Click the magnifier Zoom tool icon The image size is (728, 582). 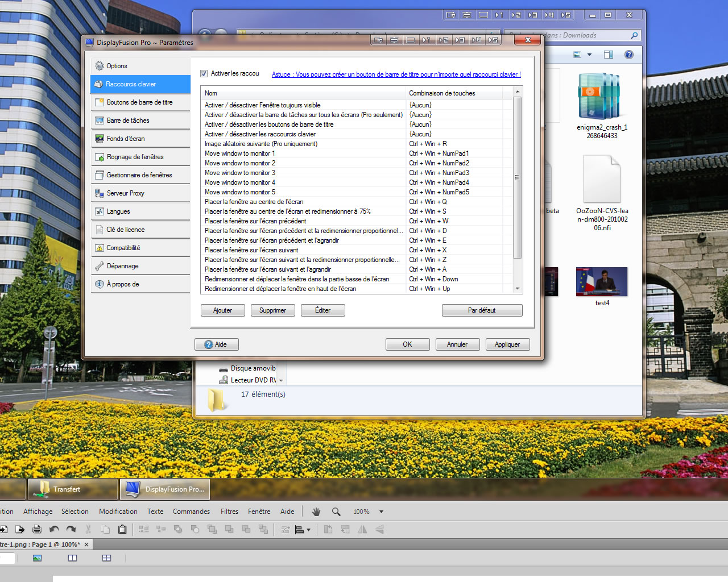(x=336, y=512)
